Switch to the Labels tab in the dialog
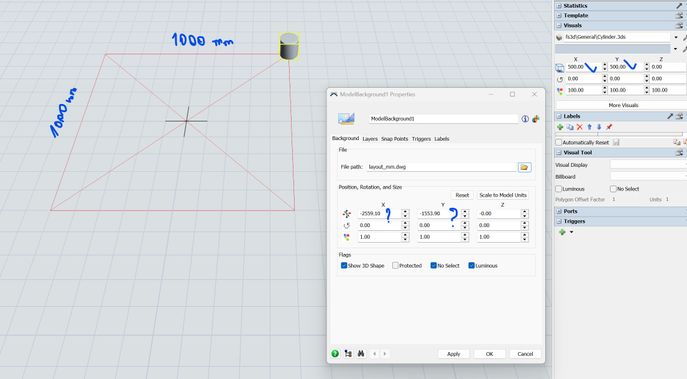 (442, 139)
